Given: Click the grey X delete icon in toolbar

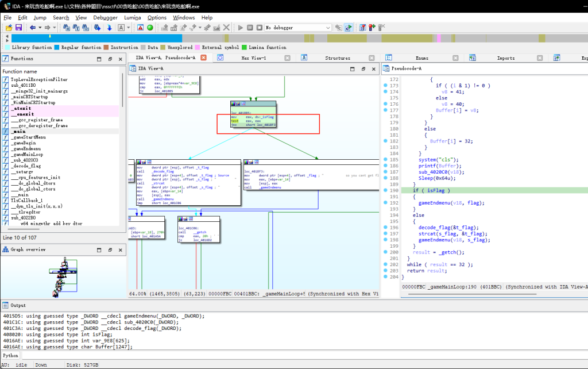Looking at the screenshot, I should tap(226, 28).
